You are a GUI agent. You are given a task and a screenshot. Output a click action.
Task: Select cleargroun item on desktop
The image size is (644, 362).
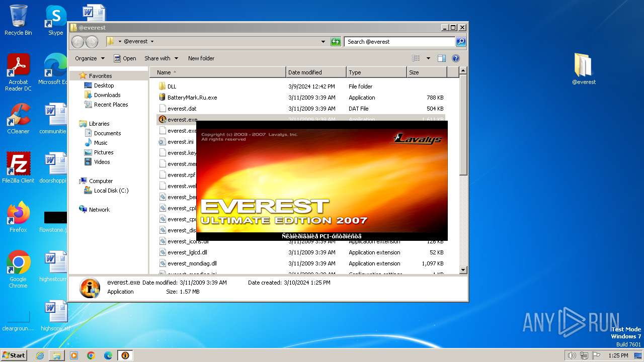click(x=18, y=321)
